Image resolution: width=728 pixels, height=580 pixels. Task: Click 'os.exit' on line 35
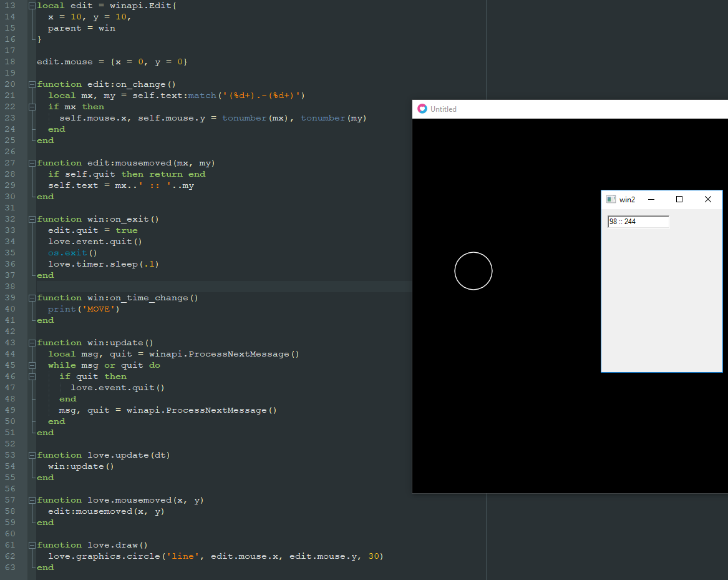click(68, 253)
